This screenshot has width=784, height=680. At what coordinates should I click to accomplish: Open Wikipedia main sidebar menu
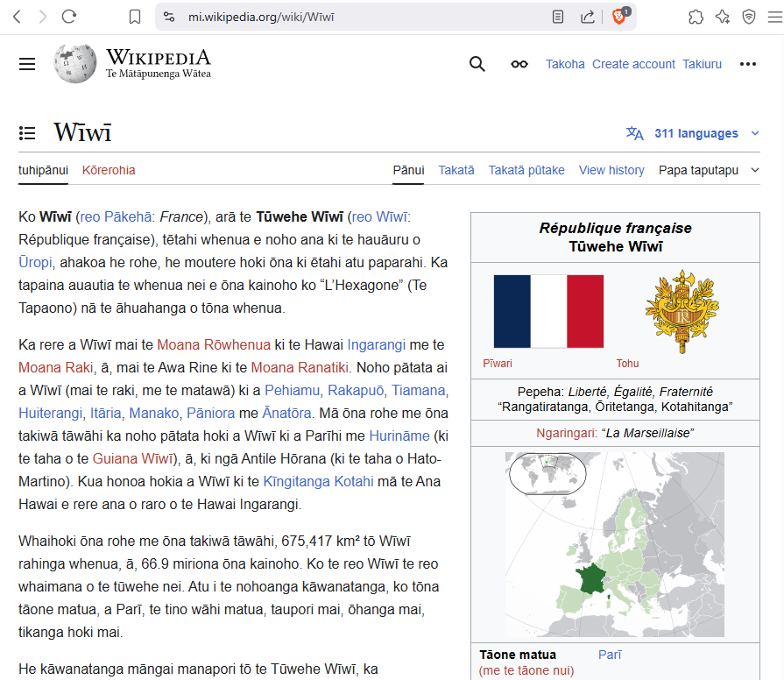tap(27, 64)
